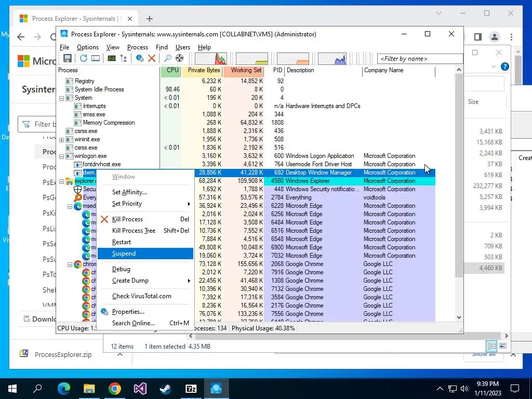Click scroll up arrow of process list

(459, 70)
